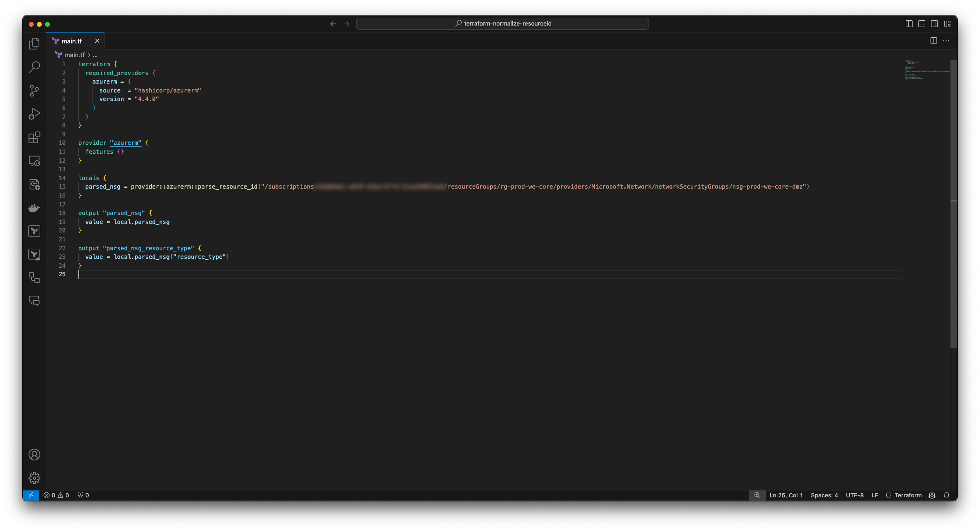Expand the breadcrumb ellipsis in main.tf
Image resolution: width=980 pixels, height=531 pixels.
pos(95,55)
